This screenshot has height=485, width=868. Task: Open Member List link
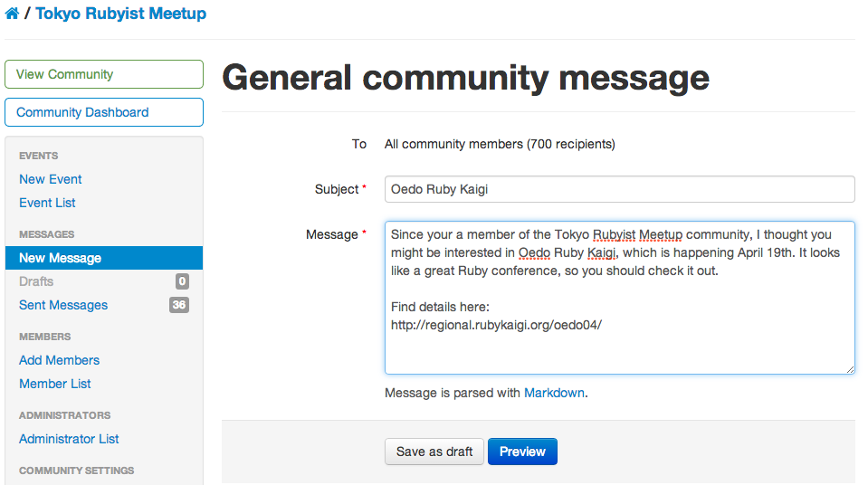coord(55,384)
